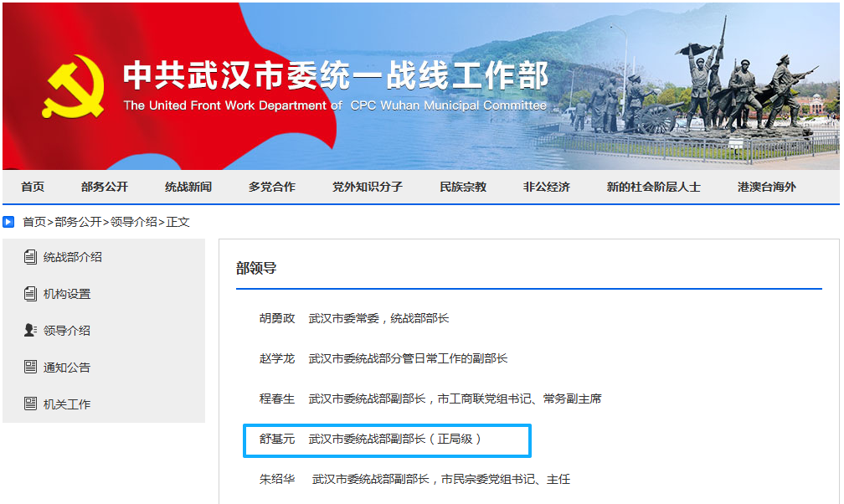
Task: Click the title 武汉市委常委，统战部部长
Action: (x=378, y=318)
